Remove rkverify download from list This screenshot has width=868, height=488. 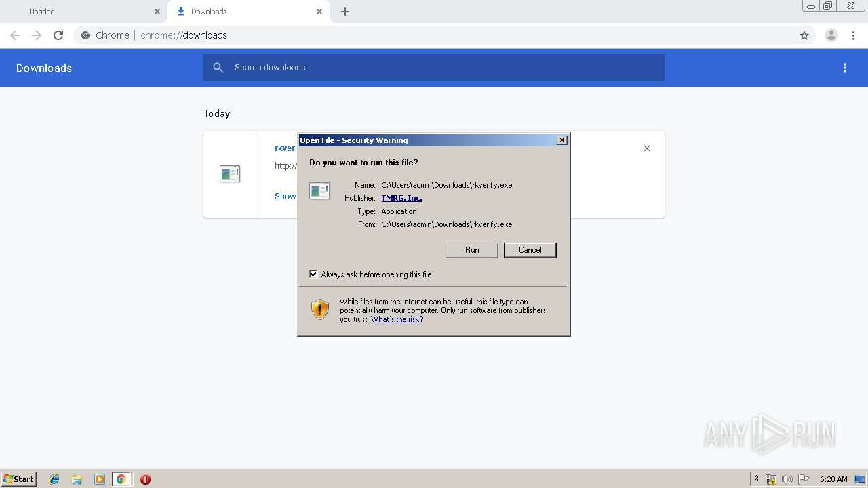click(x=647, y=148)
